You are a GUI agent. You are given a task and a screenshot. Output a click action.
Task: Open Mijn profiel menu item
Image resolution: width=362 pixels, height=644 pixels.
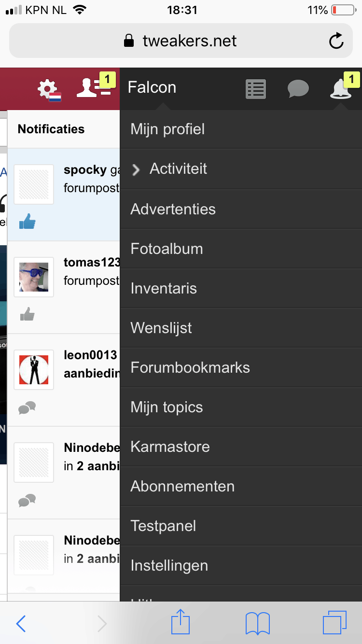167,129
